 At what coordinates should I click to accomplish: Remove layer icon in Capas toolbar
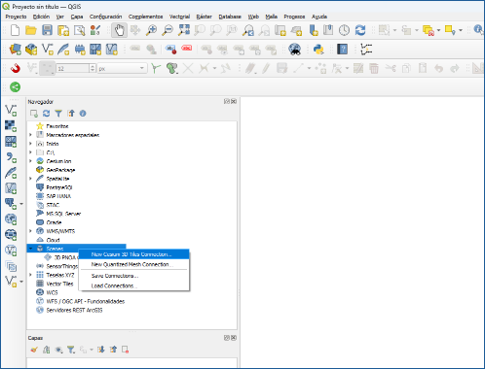pos(125,350)
